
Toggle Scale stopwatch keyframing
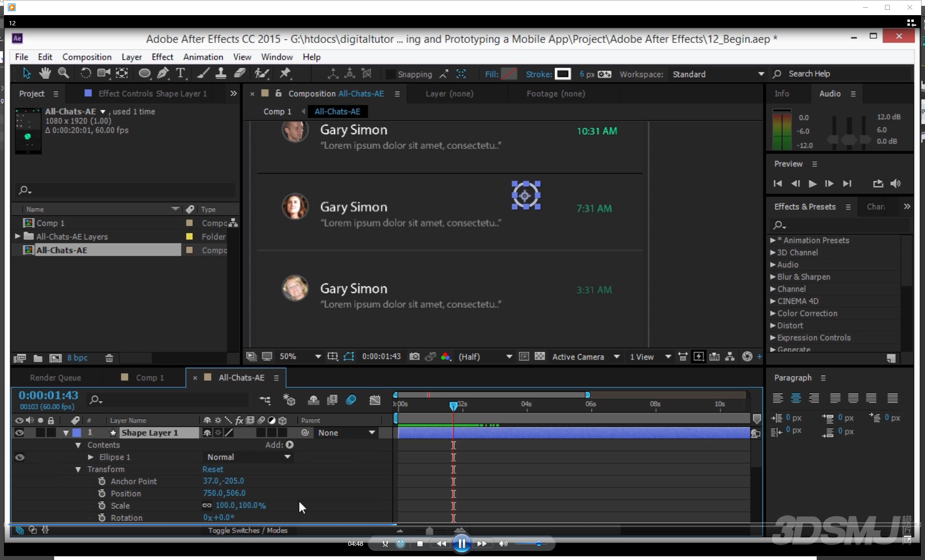pos(102,505)
